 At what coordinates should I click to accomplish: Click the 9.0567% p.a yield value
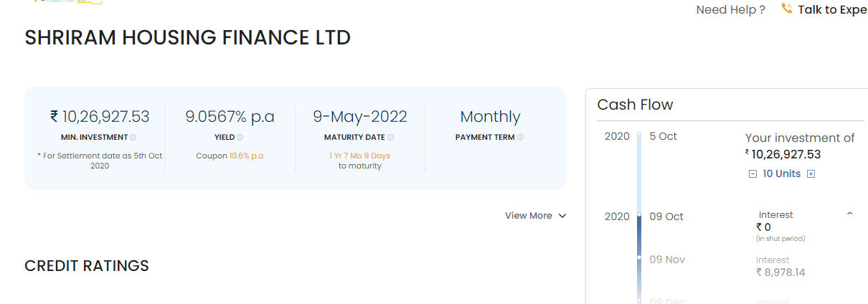tap(230, 117)
